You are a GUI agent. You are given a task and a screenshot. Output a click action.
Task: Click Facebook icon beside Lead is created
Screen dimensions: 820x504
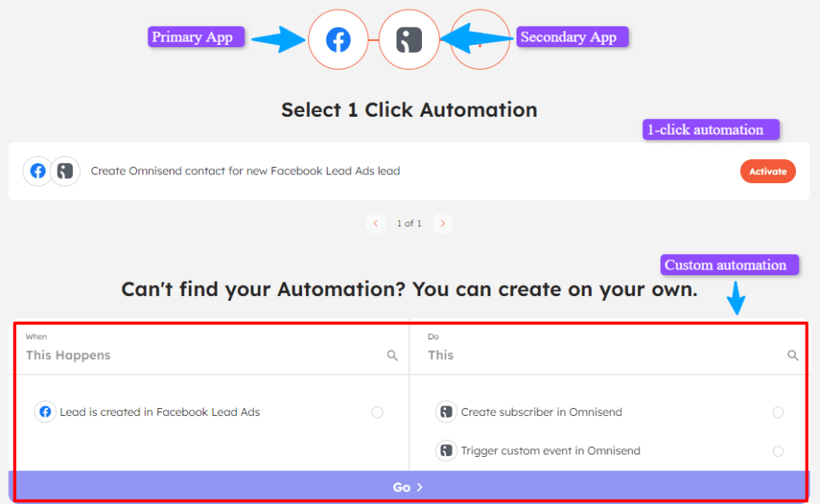pyautogui.click(x=46, y=412)
